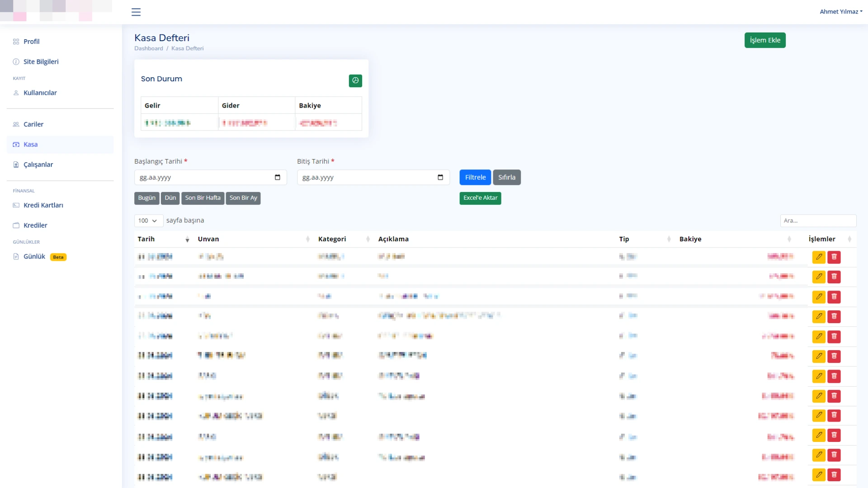Open the 100 per page dropdown
This screenshot has height=488, width=868.
click(x=148, y=221)
